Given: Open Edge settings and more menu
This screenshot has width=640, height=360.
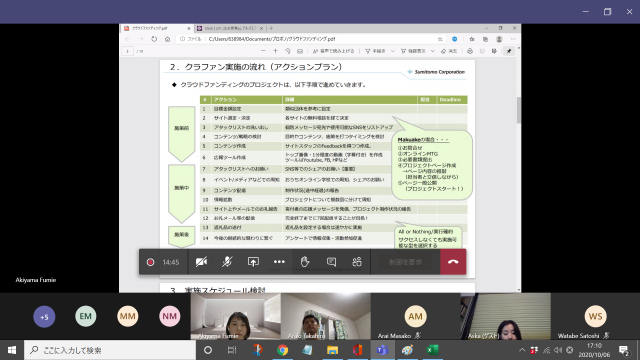Looking at the screenshot, I should click(513, 39).
